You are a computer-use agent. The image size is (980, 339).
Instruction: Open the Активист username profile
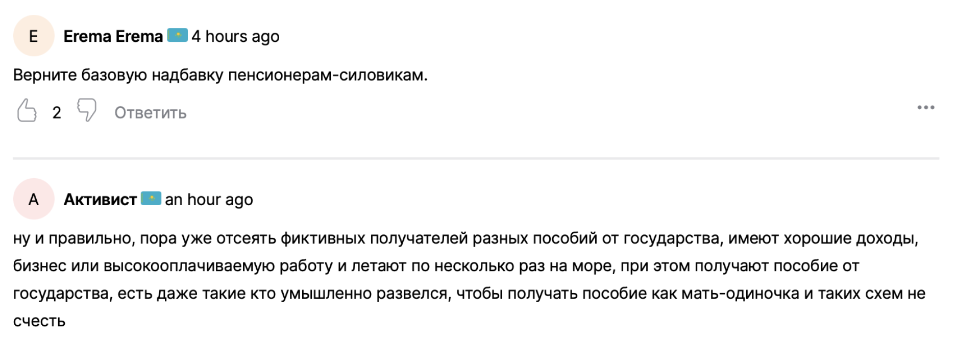100,200
